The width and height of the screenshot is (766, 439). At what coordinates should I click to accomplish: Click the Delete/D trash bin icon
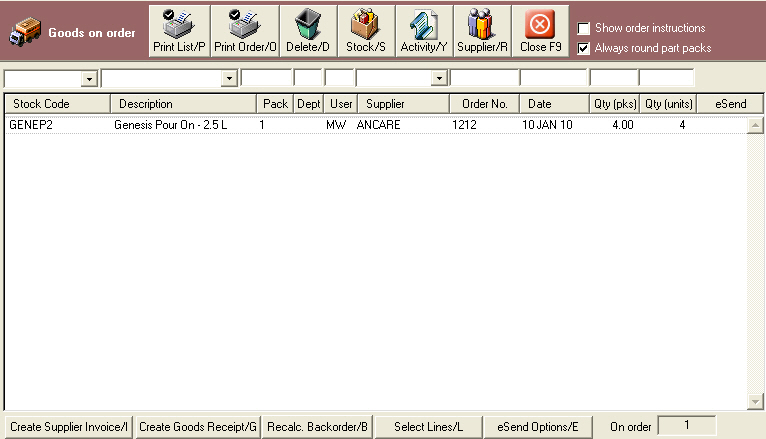(308, 24)
